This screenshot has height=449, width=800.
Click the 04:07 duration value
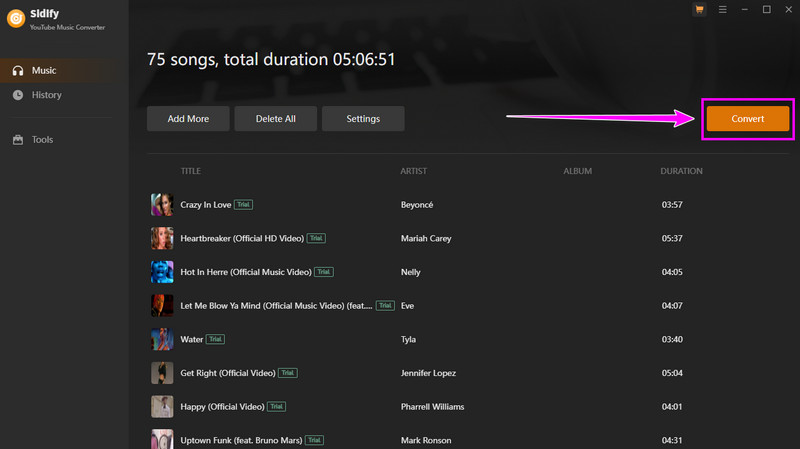coord(672,306)
